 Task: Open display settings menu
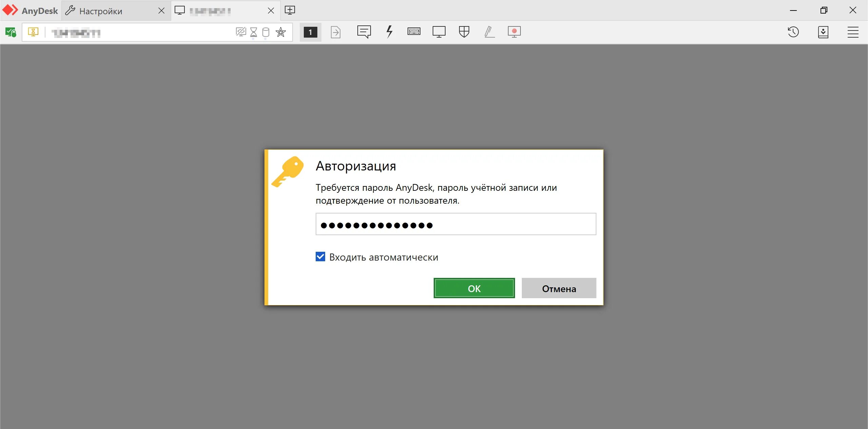[x=439, y=32]
